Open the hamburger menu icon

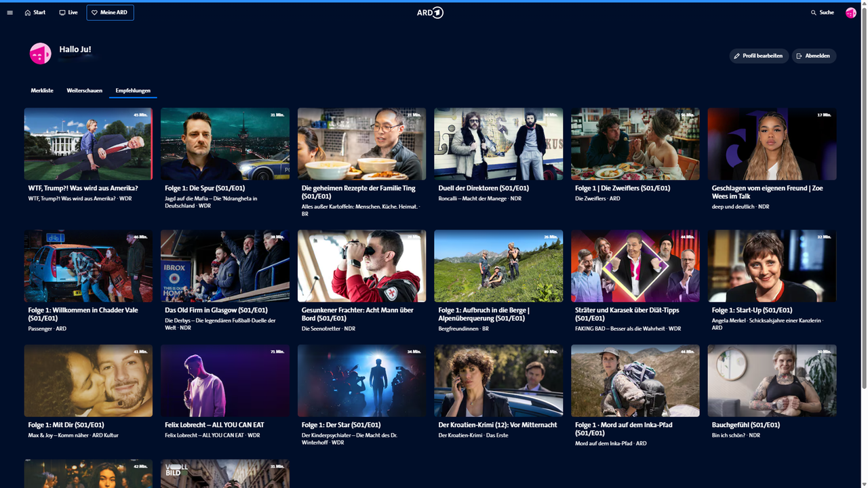(9, 12)
